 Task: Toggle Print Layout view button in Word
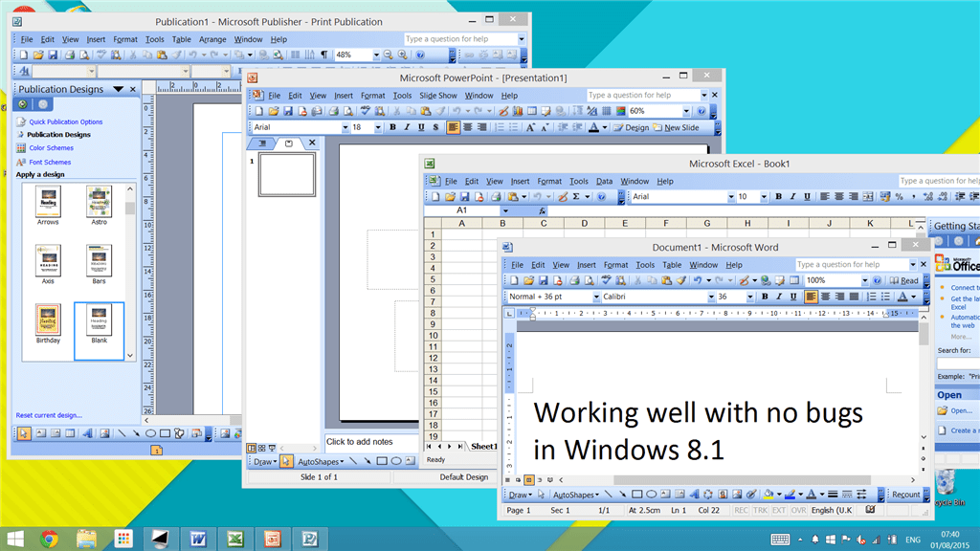pos(528,480)
